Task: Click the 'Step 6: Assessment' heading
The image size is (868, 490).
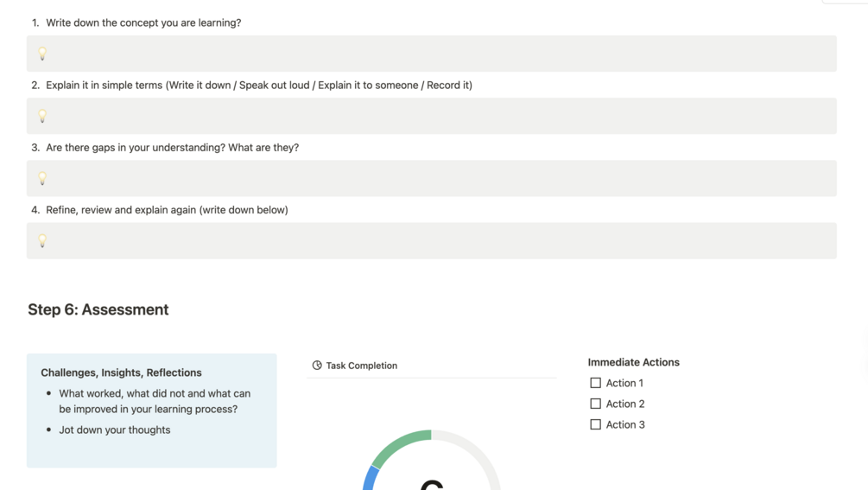Action: pos(98,309)
